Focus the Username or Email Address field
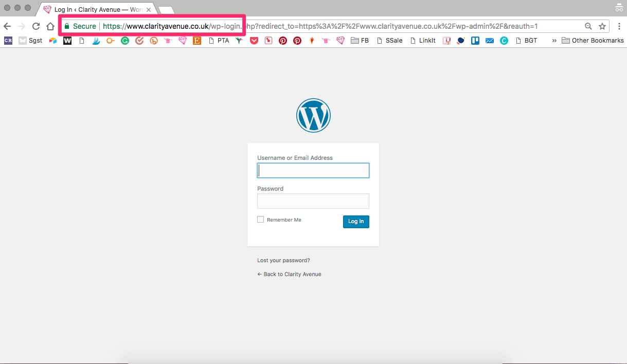627x364 pixels. (313, 170)
